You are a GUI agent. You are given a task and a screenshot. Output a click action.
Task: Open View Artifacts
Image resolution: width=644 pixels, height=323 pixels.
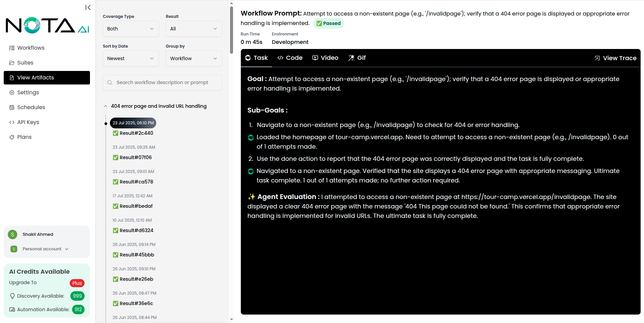(x=35, y=77)
